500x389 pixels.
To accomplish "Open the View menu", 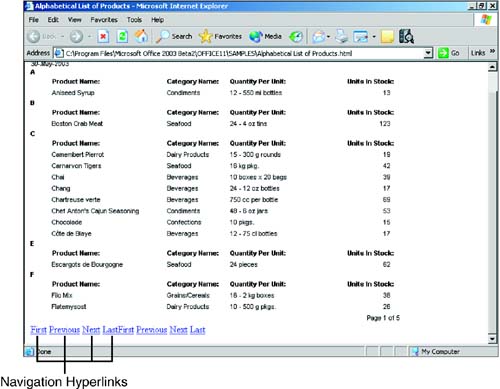I will (x=75, y=20).
